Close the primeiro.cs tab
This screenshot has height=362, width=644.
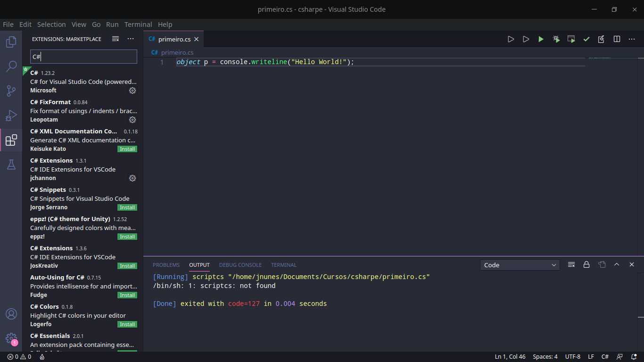click(197, 39)
